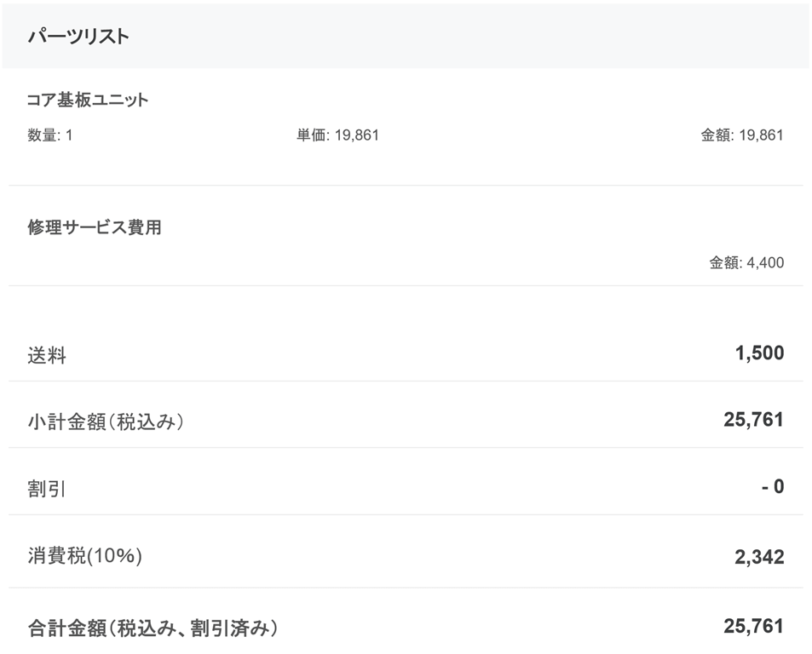Click the subtotal value 25,761
The image size is (812, 654).
tap(753, 419)
